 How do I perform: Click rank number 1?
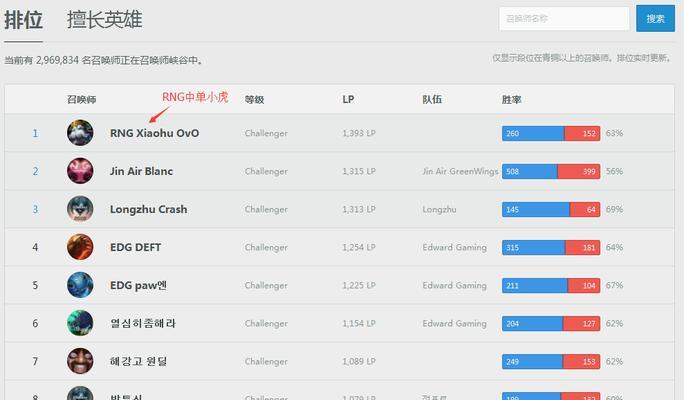point(35,133)
